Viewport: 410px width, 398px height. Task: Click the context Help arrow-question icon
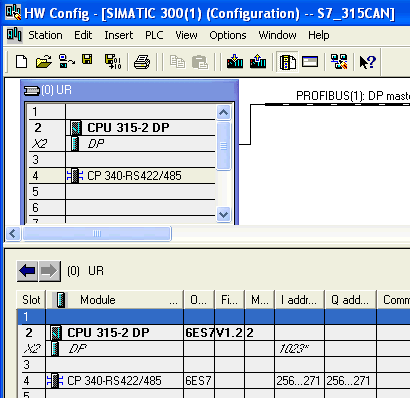pyautogui.click(x=368, y=62)
